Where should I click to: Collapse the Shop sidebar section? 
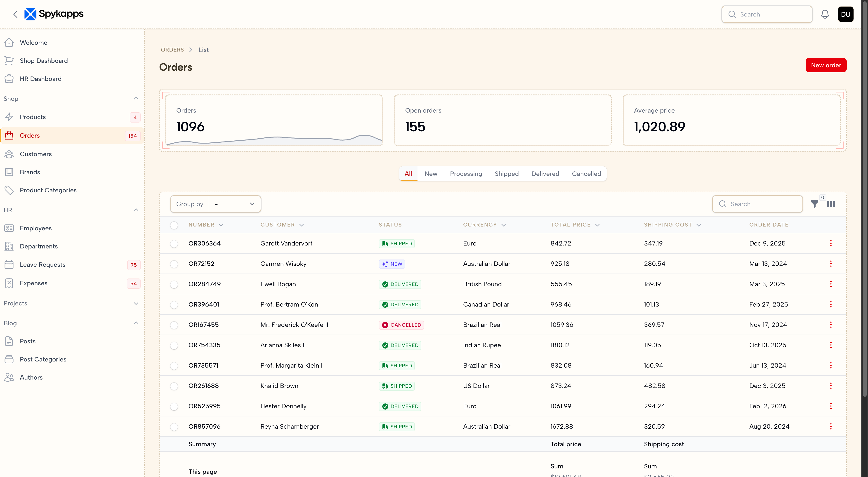[136, 98]
